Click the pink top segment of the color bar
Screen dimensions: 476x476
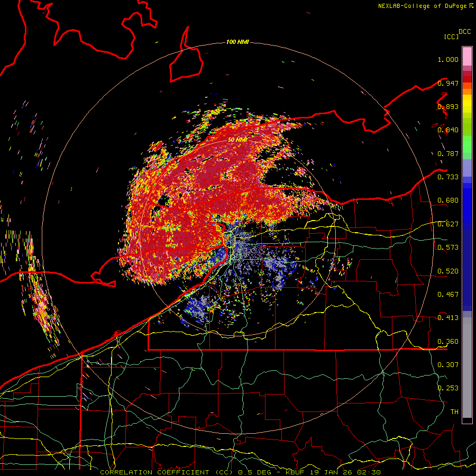[x=467, y=56]
